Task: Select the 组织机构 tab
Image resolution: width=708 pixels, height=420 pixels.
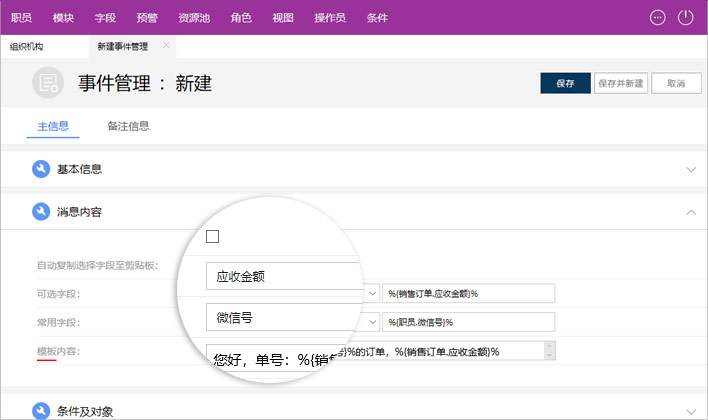Action: click(27, 46)
